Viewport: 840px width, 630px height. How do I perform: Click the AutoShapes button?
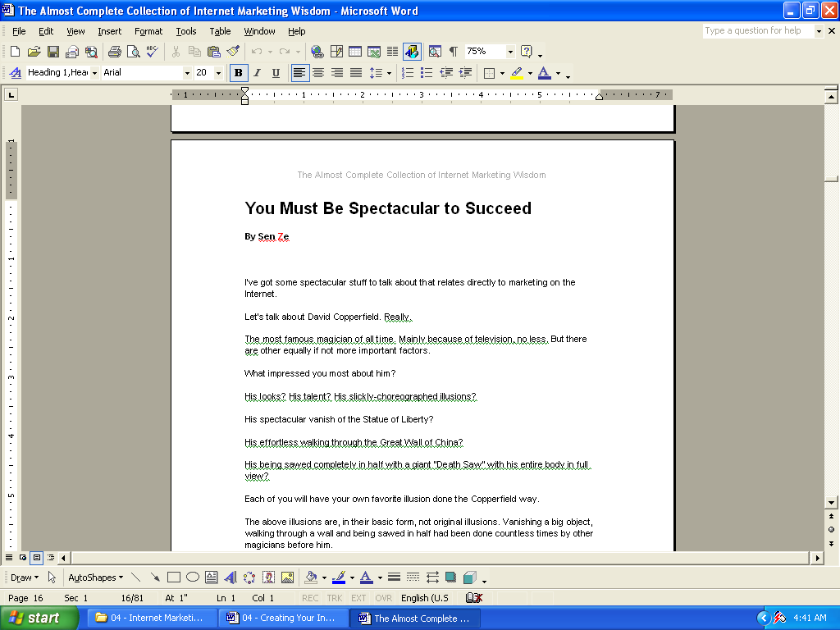(x=95, y=577)
